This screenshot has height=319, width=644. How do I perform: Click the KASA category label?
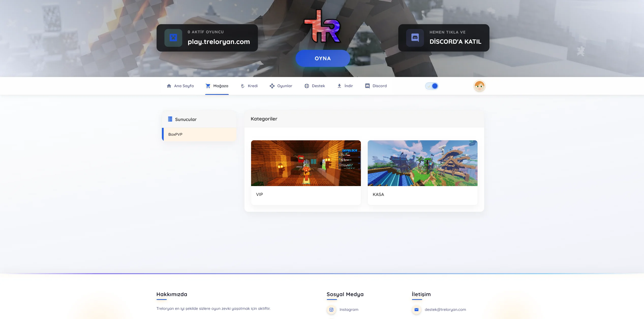378,194
